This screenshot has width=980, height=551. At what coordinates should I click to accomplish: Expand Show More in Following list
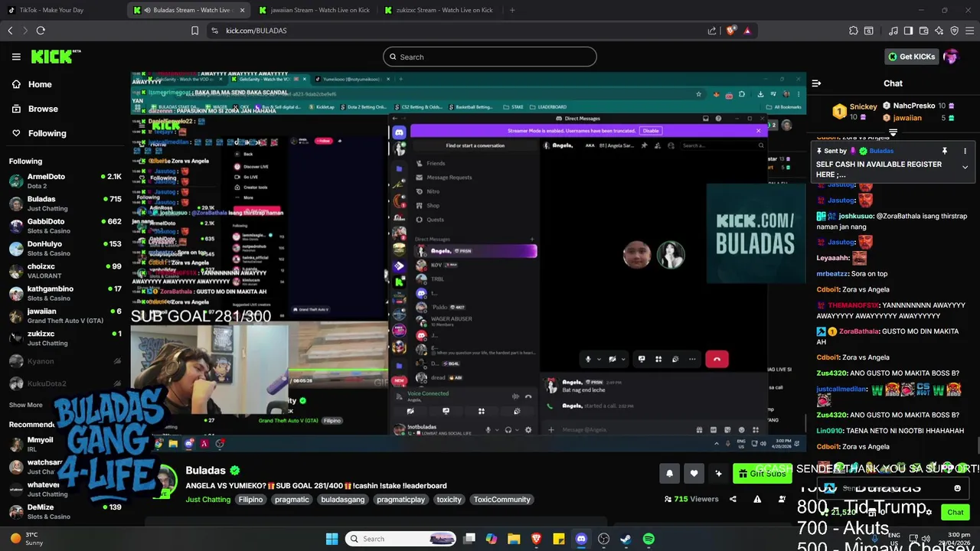click(26, 405)
